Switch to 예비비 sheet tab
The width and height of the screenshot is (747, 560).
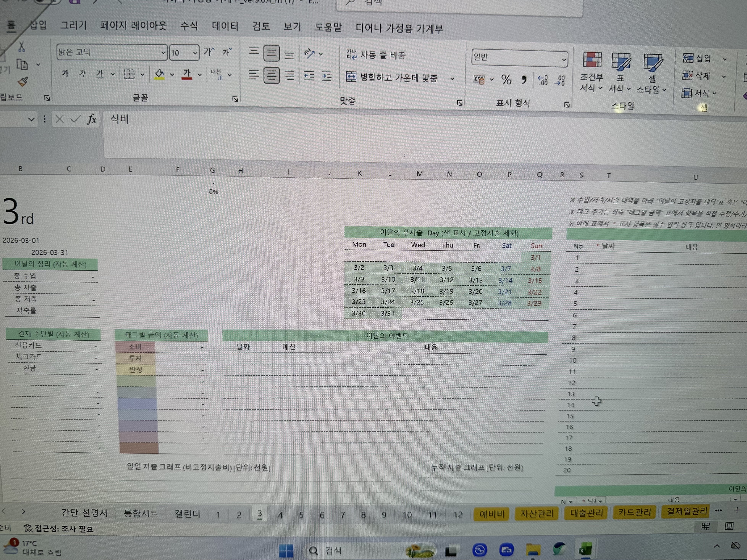point(492,514)
